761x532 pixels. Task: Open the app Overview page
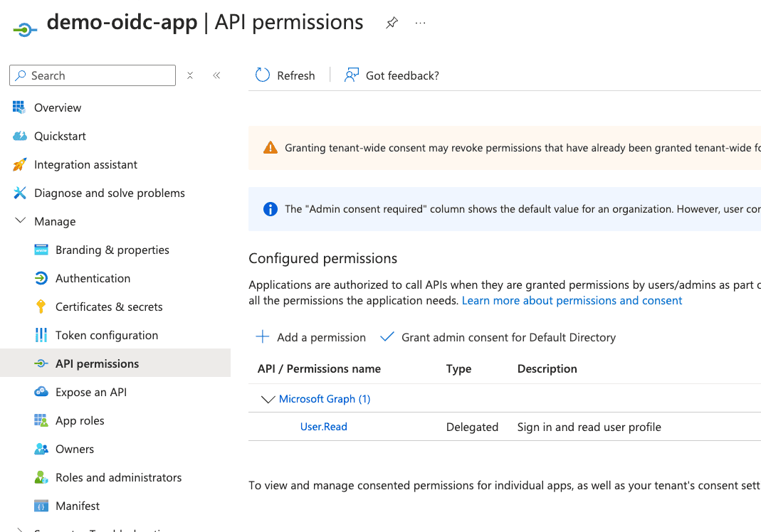(x=57, y=107)
